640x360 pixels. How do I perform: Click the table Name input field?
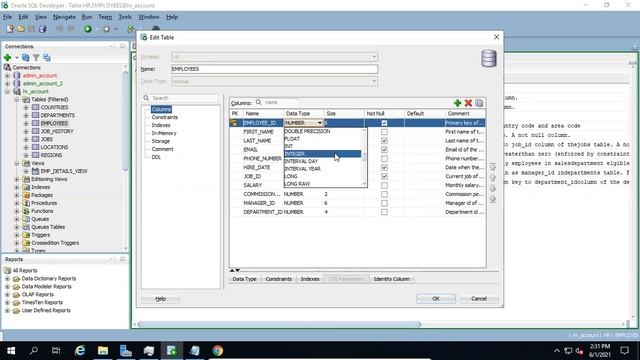tap(274, 69)
